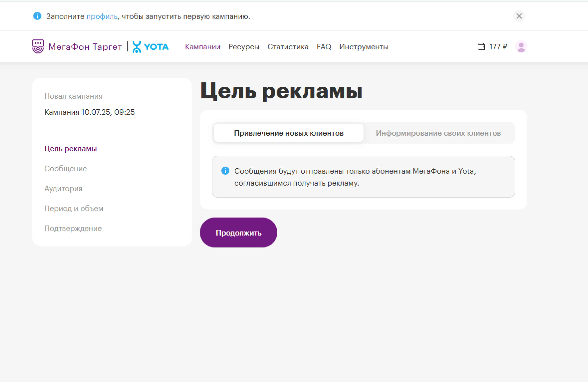Select the Цель рекламы step in the sidebar
This screenshot has width=588, height=382.
point(71,148)
